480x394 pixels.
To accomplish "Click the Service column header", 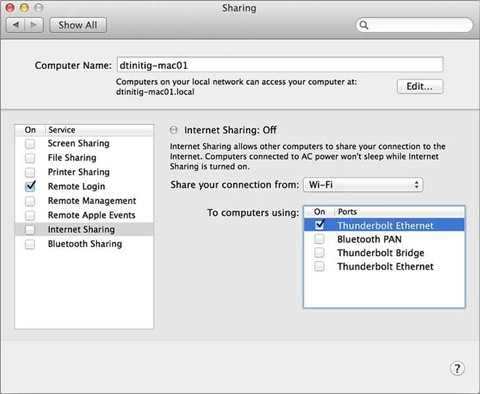I will (x=99, y=130).
